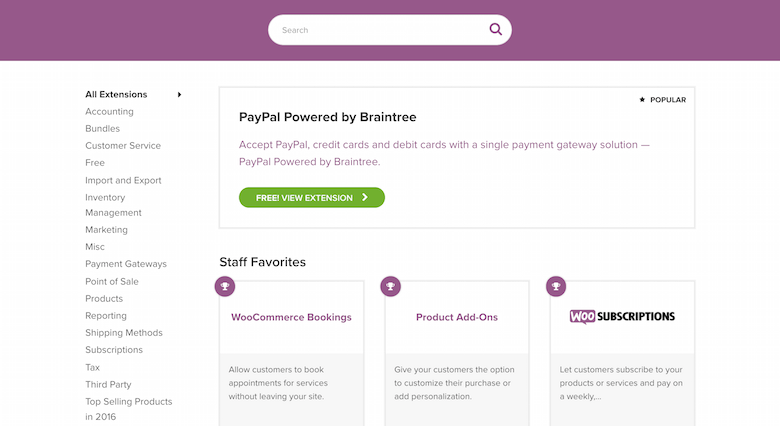The width and height of the screenshot is (780, 426).
Task: Open the Accounting category
Action: coord(109,112)
